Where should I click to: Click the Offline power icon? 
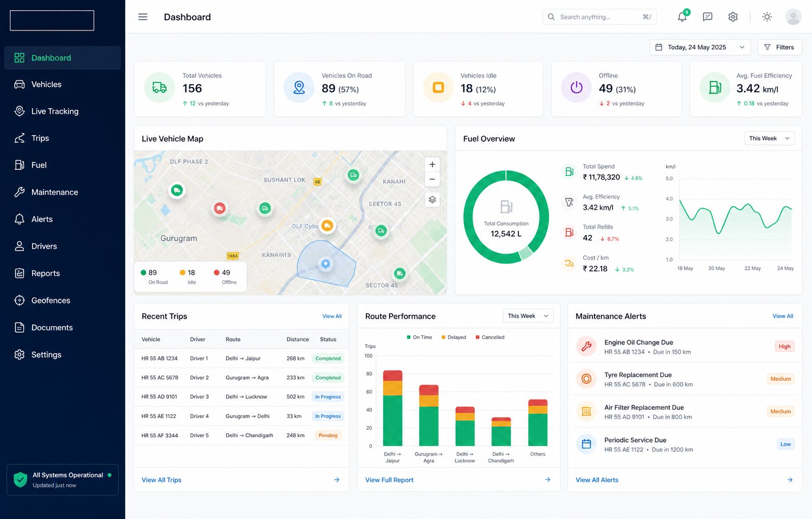pos(576,87)
